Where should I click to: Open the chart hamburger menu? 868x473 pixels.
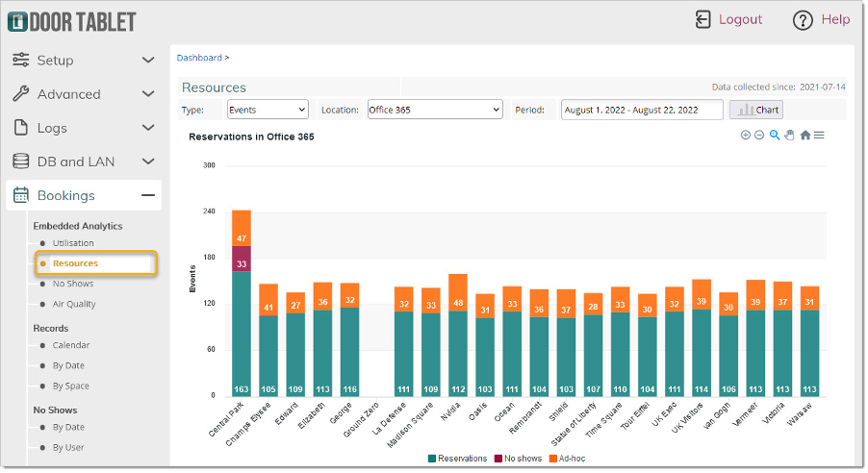pos(819,136)
